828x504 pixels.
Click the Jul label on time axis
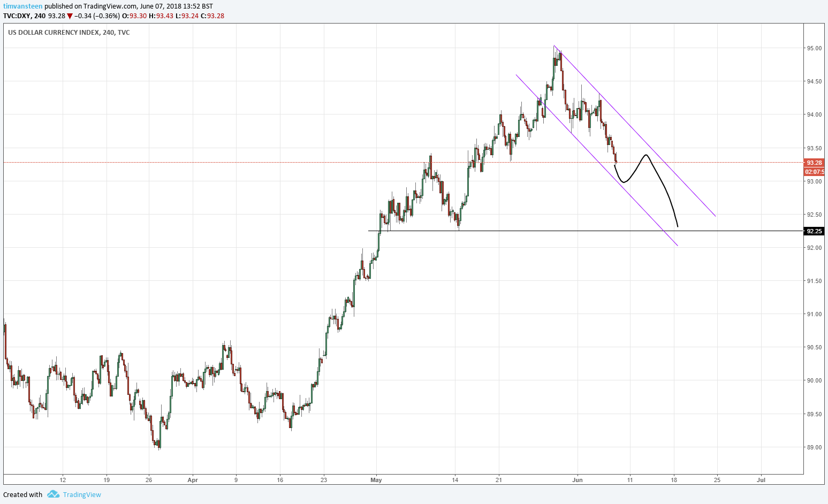(761, 480)
